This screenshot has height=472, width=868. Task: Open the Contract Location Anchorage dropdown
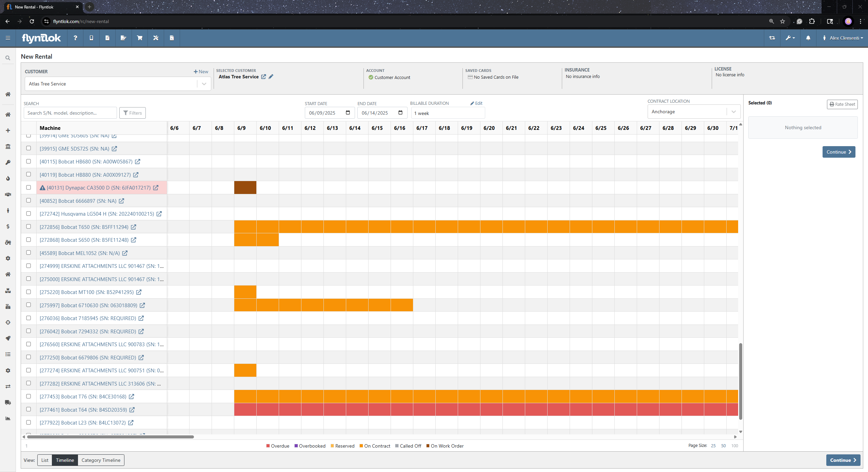pyautogui.click(x=734, y=112)
